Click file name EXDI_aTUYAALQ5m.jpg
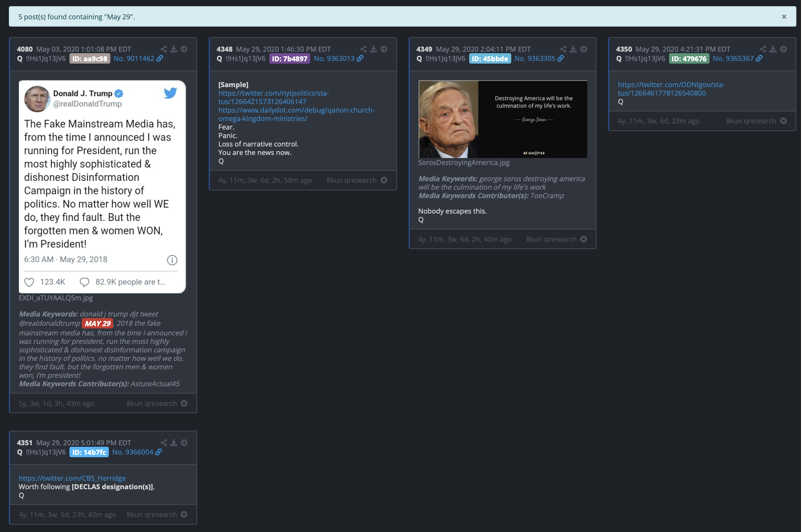This screenshot has height=532, width=801. coord(56,298)
